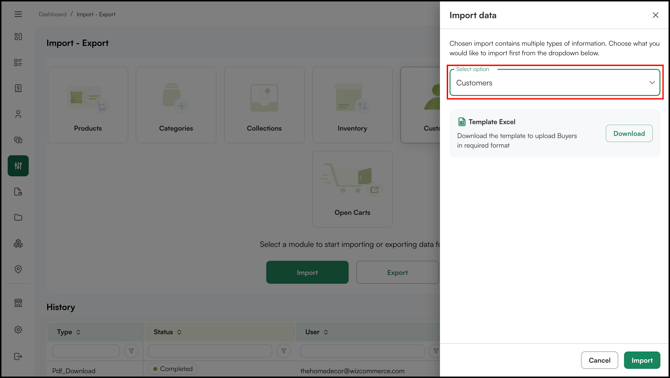Image resolution: width=670 pixels, height=378 pixels.
Task: Open the document report icon in sidebar
Action: 18,192
